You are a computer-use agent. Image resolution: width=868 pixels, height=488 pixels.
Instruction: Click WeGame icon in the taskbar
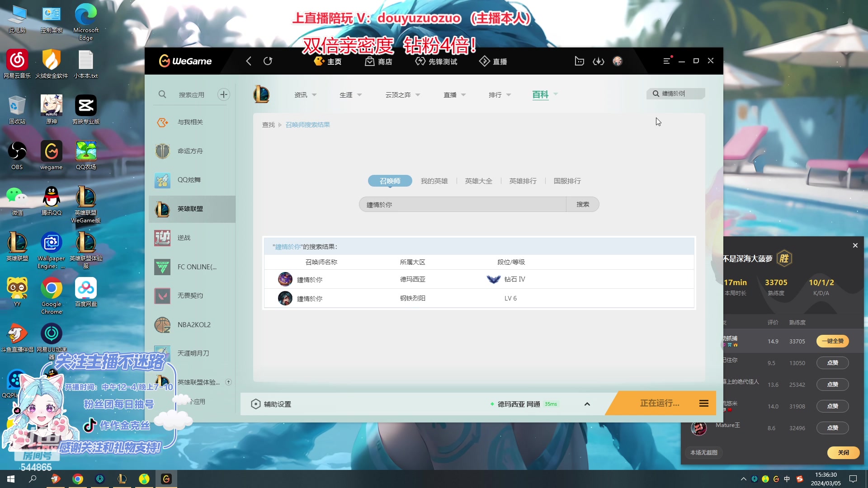pyautogui.click(x=166, y=479)
